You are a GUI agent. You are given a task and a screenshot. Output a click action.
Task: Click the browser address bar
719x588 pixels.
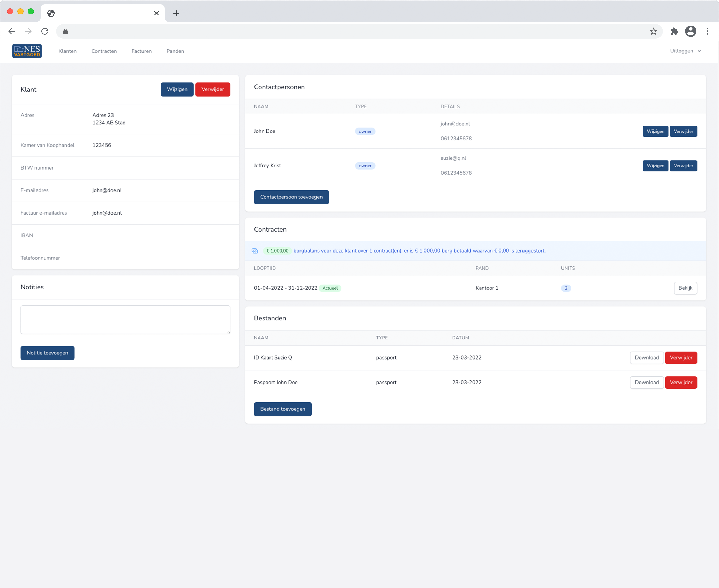[x=356, y=32]
